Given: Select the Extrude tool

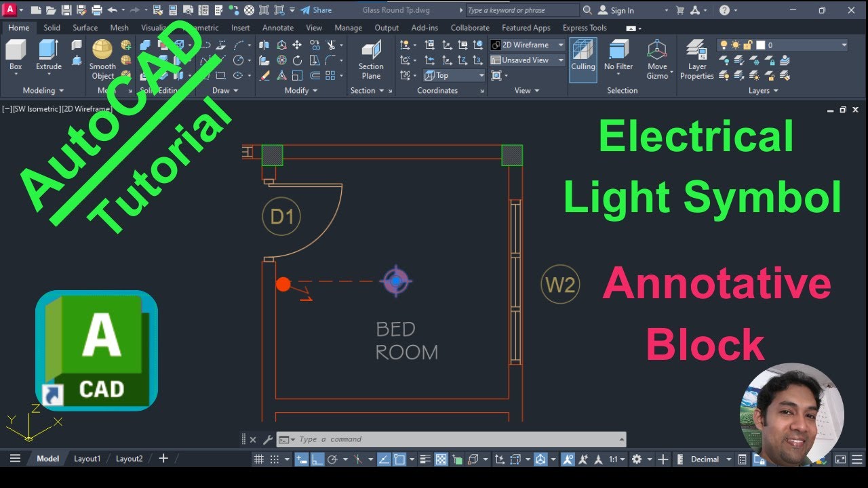Looking at the screenshot, I should click(x=49, y=55).
